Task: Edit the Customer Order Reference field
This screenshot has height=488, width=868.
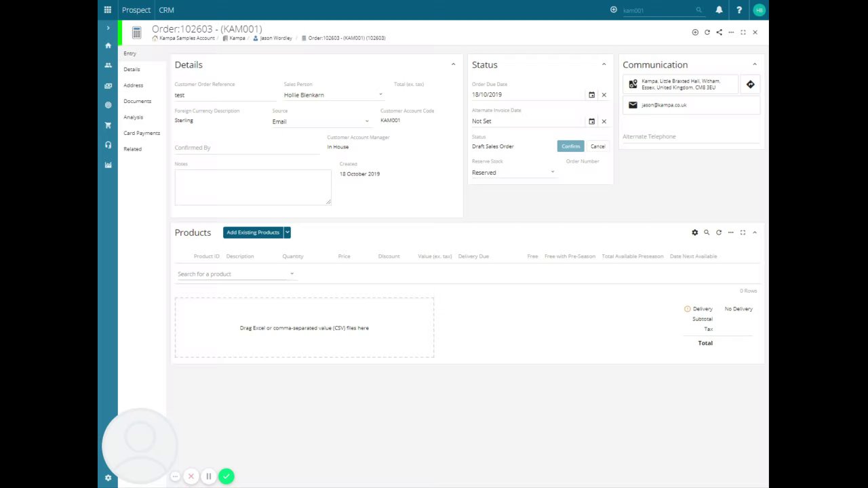Action: point(224,95)
